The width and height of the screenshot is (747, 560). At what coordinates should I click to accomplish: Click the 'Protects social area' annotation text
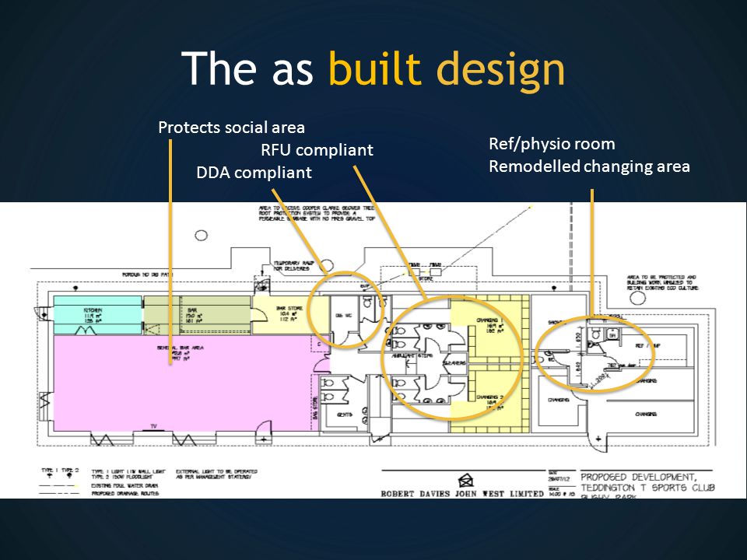231,127
